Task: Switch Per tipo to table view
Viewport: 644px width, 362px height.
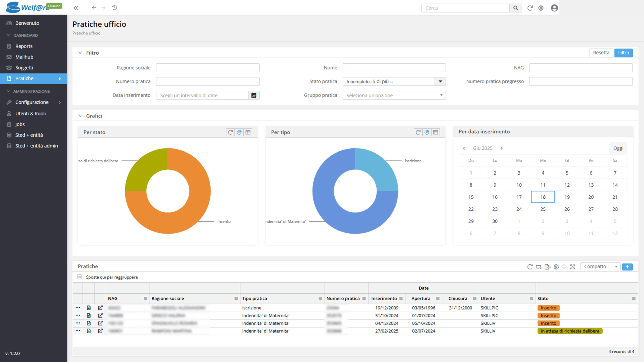Action: tap(436, 132)
